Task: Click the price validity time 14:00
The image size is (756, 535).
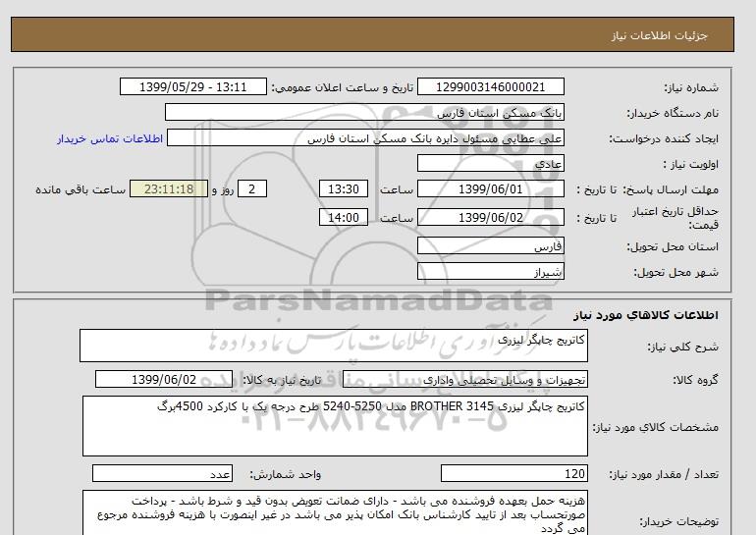Action: (344, 217)
